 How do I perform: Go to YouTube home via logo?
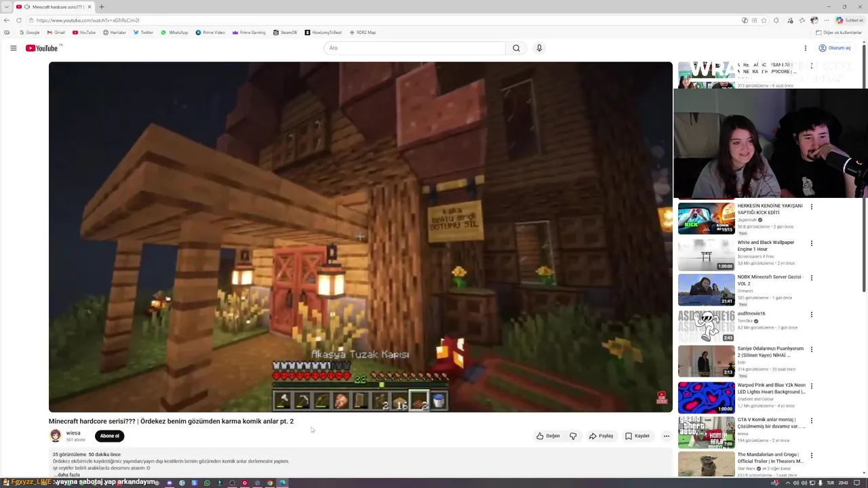tap(43, 48)
